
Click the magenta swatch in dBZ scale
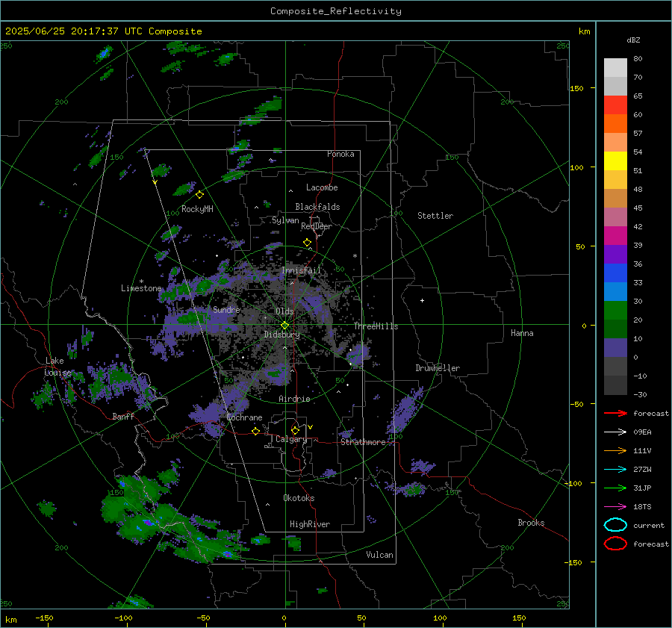(x=615, y=236)
